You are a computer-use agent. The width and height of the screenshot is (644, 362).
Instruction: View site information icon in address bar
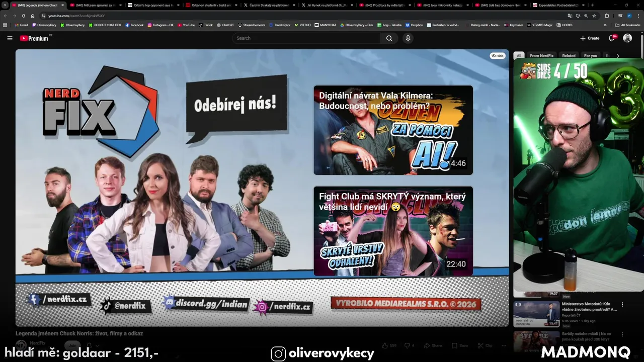click(x=43, y=16)
